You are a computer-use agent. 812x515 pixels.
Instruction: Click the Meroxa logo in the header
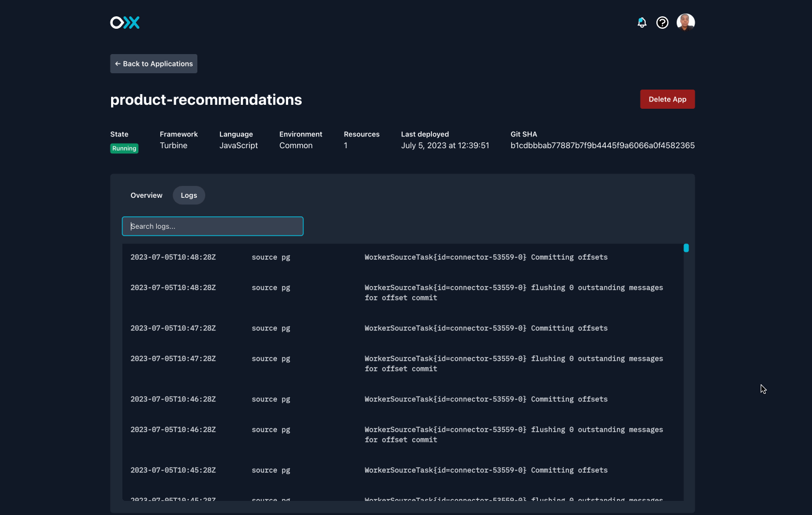click(x=125, y=23)
